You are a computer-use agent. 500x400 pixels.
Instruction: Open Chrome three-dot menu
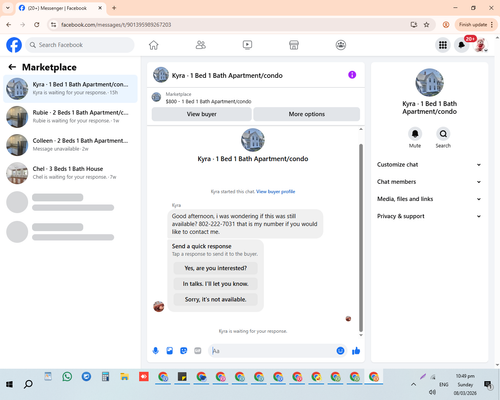pos(492,25)
